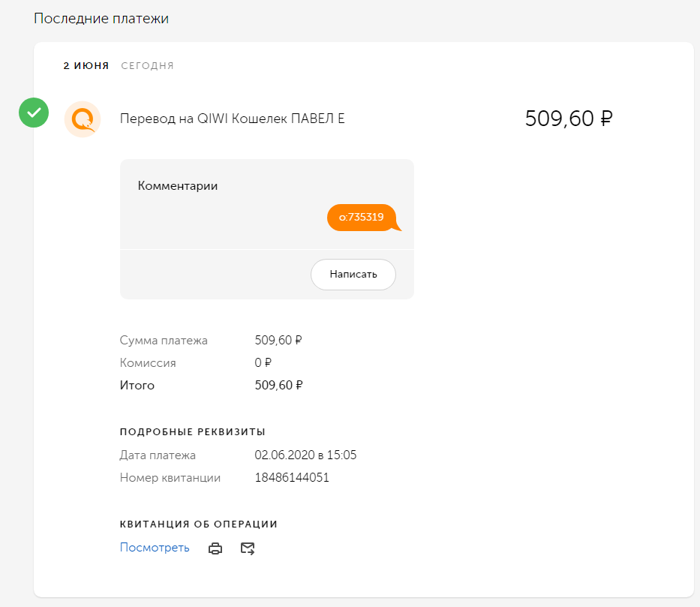Viewport: 700px width, 607px height.
Task: Click the printer icon to print receipt
Action: (215, 548)
